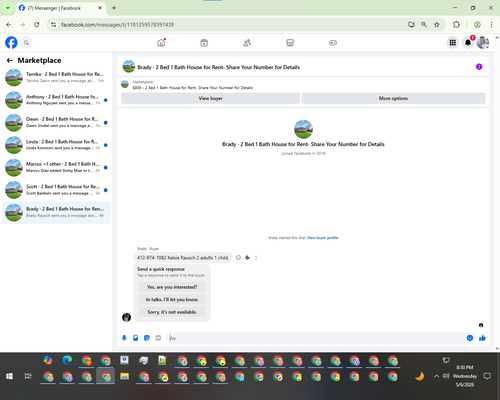Open File Explorer from taskbar
Screen dimensions: 500x400
[x=124, y=376]
